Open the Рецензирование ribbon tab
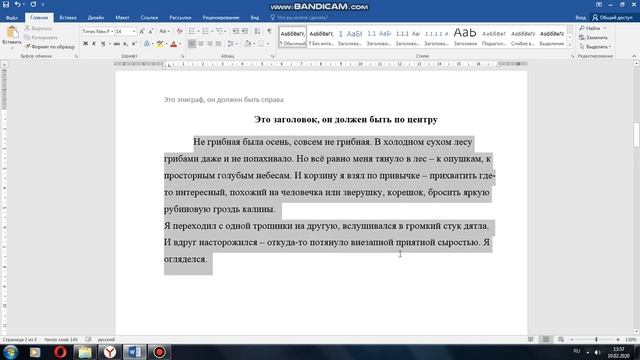 221,18
